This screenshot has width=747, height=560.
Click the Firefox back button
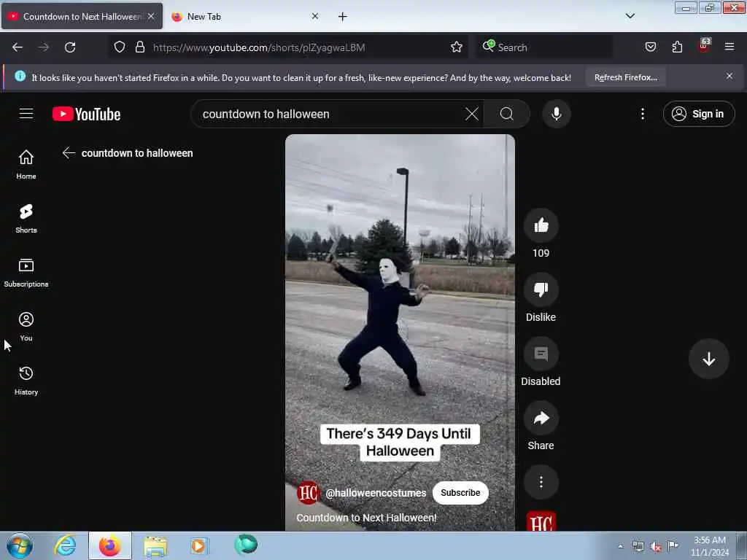[x=18, y=47]
